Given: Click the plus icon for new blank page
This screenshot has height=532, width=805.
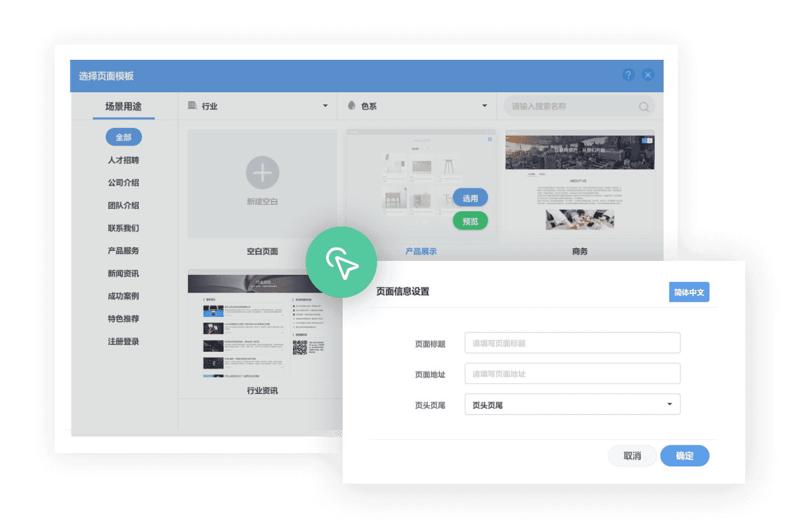Looking at the screenshot, I should point(262,172).
